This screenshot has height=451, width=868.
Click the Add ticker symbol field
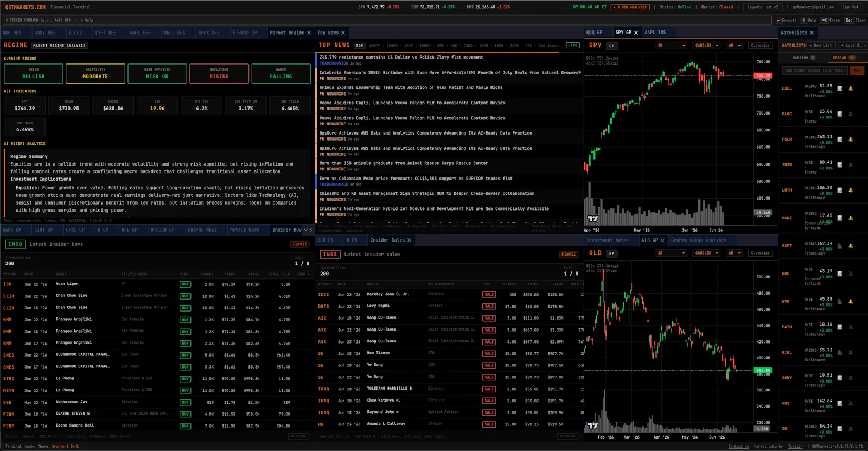815,70
